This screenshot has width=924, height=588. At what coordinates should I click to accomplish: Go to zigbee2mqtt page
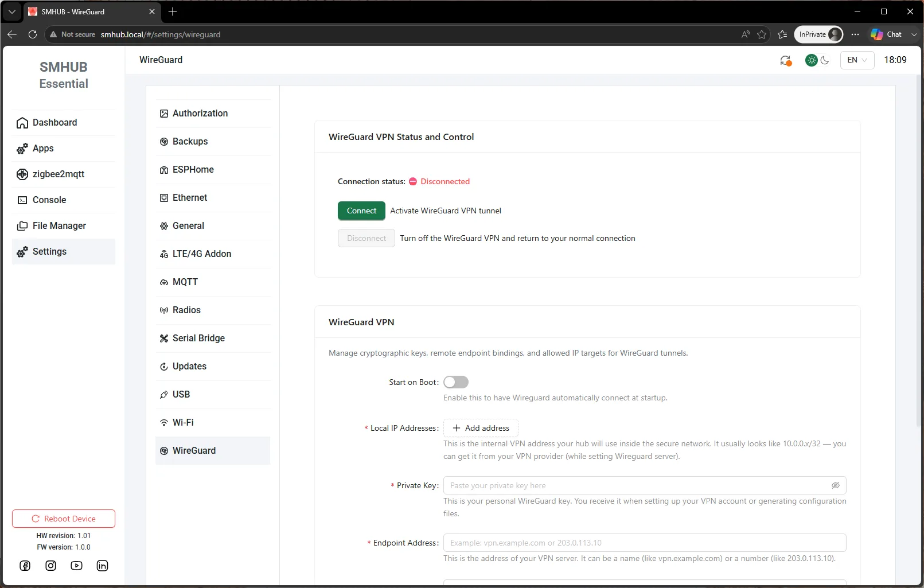tap(63, 174)
